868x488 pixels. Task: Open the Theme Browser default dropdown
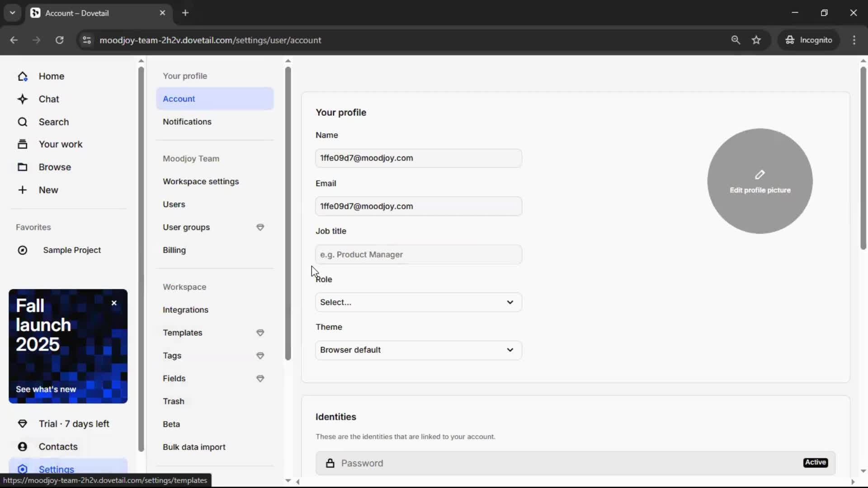point(418,350)
